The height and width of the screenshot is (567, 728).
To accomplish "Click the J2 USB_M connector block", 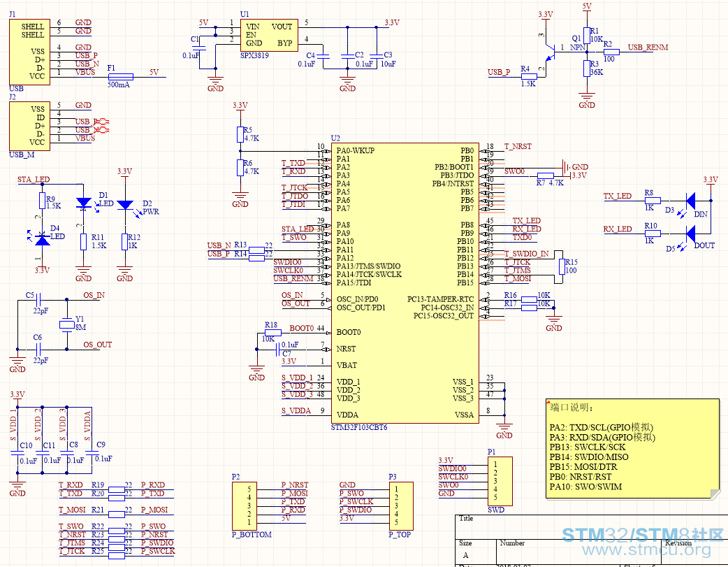I will [x=30, y=126].
